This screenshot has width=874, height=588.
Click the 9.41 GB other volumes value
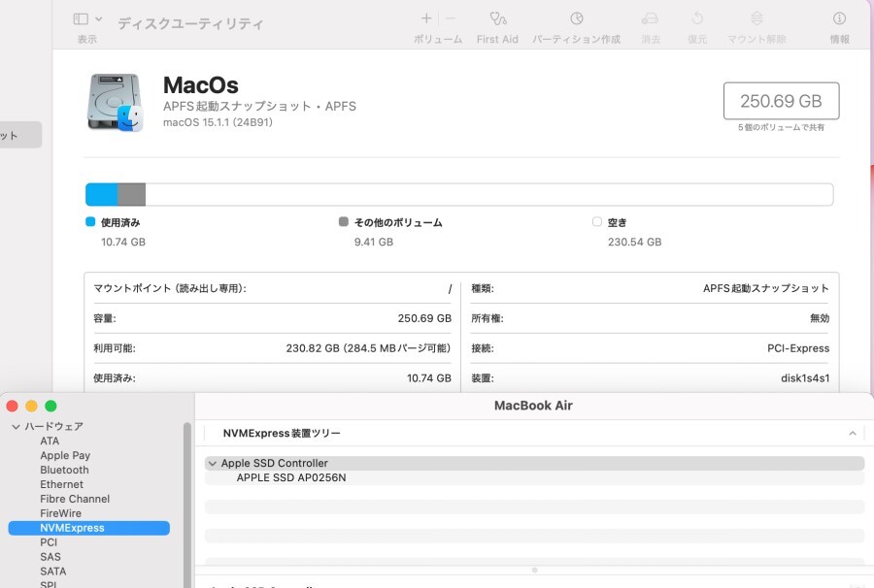coord(374,242)
